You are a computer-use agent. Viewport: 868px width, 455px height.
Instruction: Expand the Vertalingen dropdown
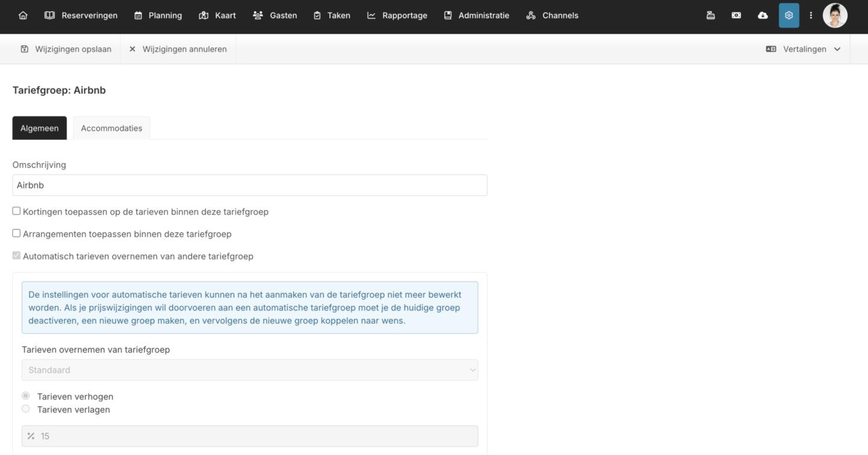click(x=804, y=49)
